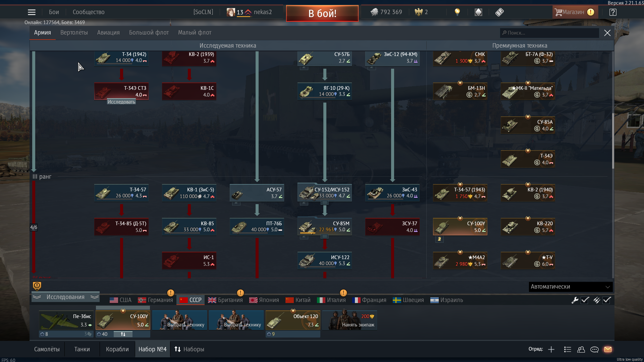Select the Израиль nation tab

(447, 300)
